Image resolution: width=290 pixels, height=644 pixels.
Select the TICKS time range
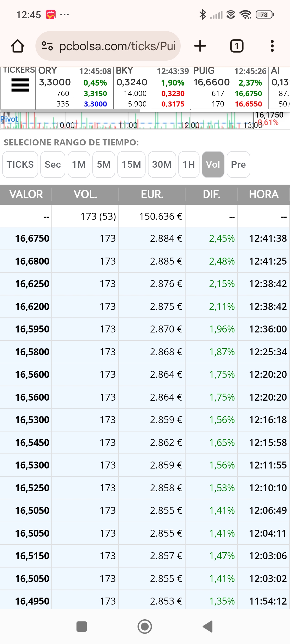coord(20,164)
